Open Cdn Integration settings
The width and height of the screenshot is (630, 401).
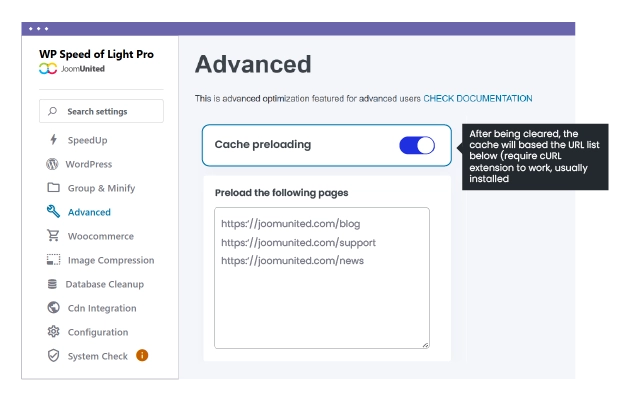[x=102, y=308]
